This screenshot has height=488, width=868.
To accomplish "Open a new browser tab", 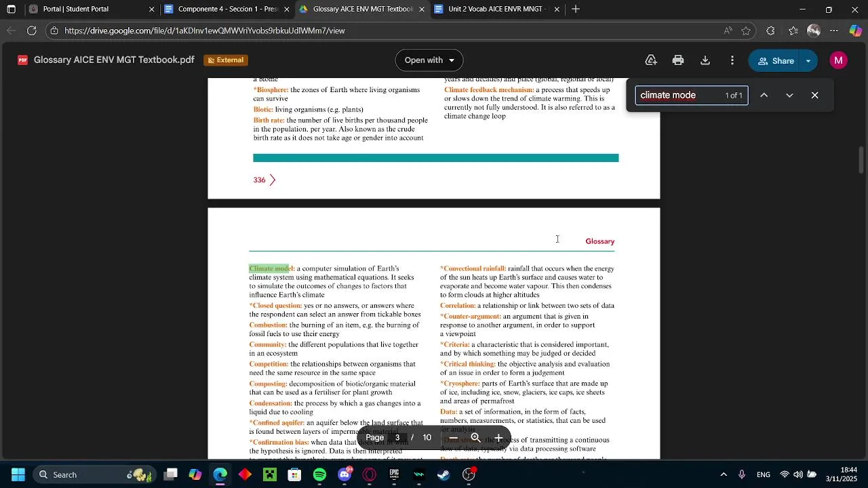I will pyautogui.click(x=576, y=9).
